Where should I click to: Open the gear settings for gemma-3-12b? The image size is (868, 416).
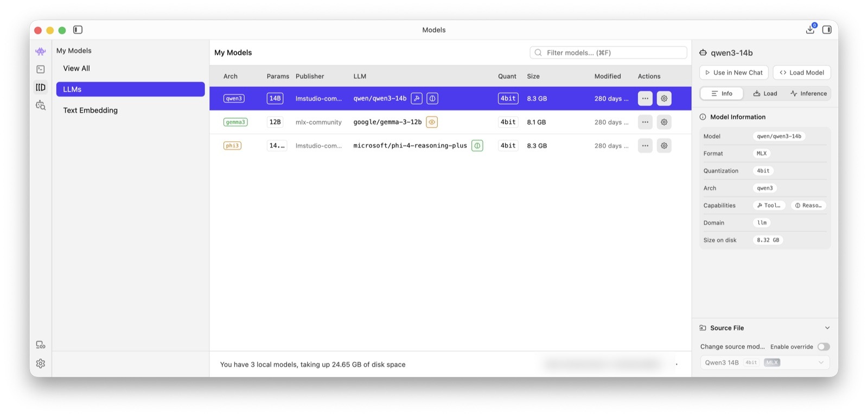pyautogui.click(x=664, y=122)
